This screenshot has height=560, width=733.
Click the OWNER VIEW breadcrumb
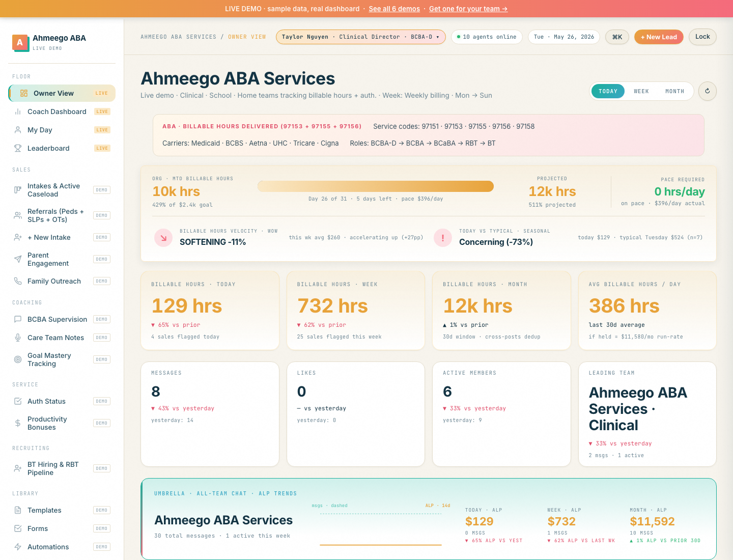tap(247, 37)
